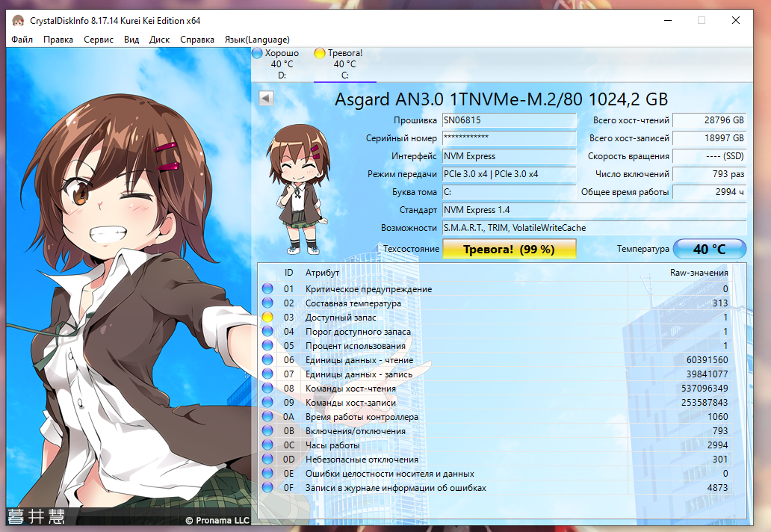This screenshot has height=532, width=771.
Task: Click yellow status orb for attribute 03
Action: (x=267, y=317)
